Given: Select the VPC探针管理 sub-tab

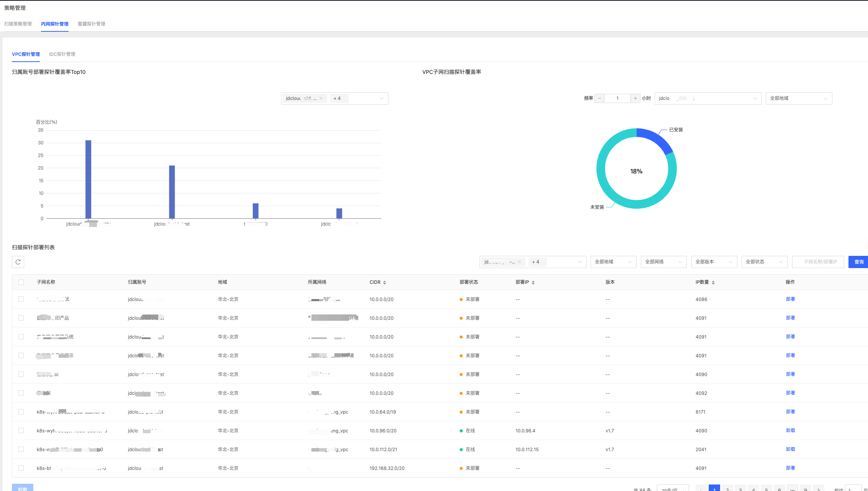Looking at the screenshot, I should 26,54.
